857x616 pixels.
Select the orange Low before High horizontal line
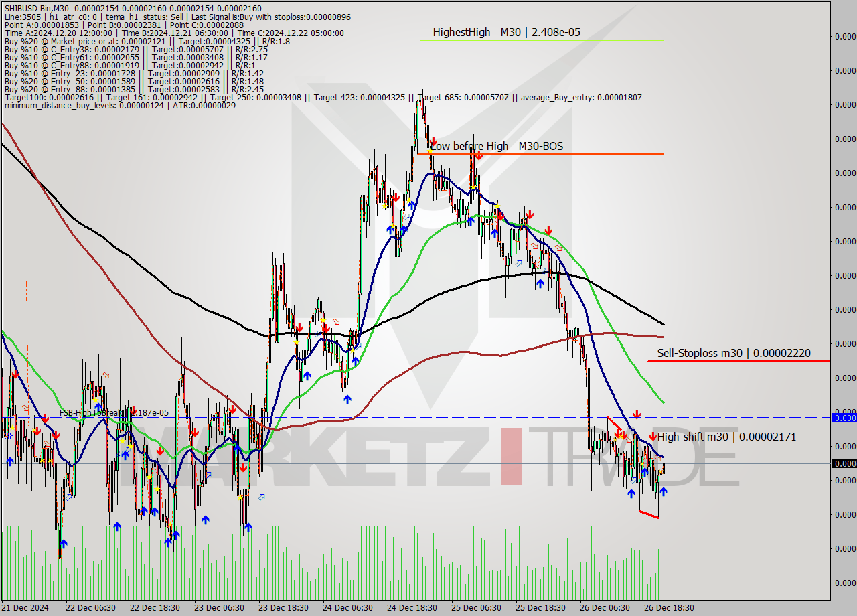(540, 154)
